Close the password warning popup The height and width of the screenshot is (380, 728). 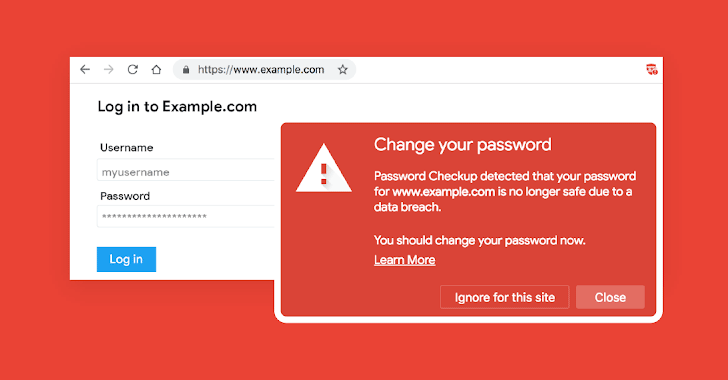click(610, 297)
